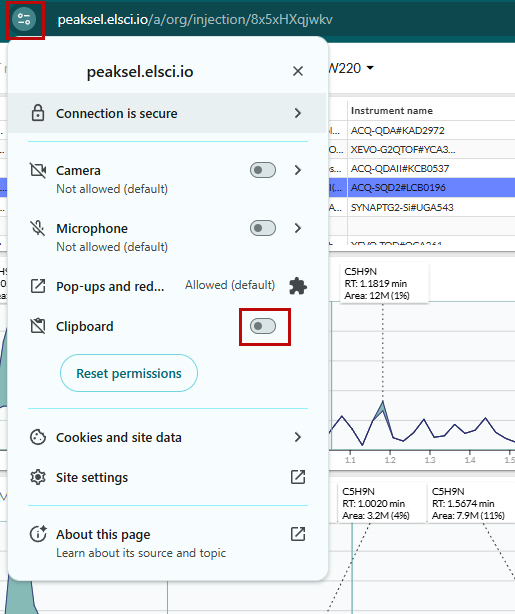Open Connection is secure details
Screen dimensions: 515x614
[167, 113]
